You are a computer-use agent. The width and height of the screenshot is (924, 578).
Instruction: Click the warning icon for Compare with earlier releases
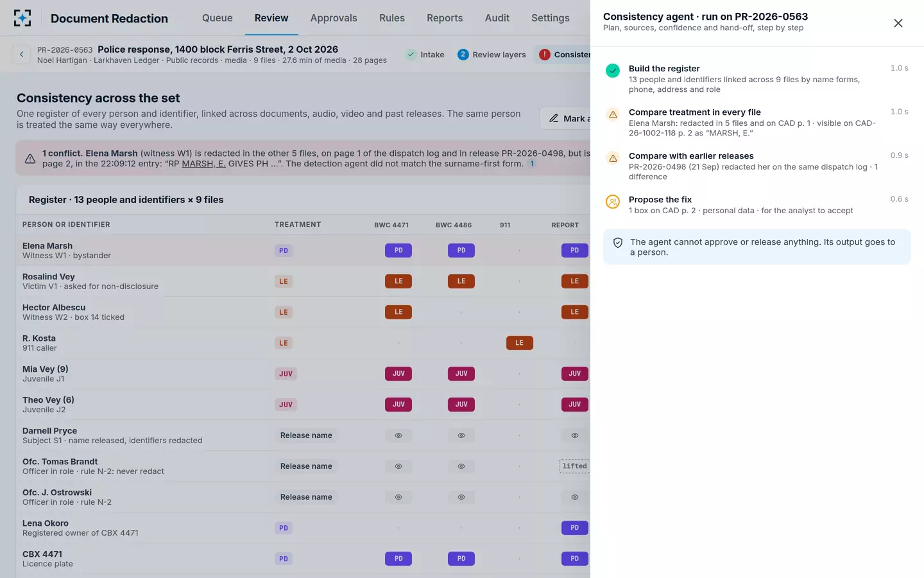point(613,158)
